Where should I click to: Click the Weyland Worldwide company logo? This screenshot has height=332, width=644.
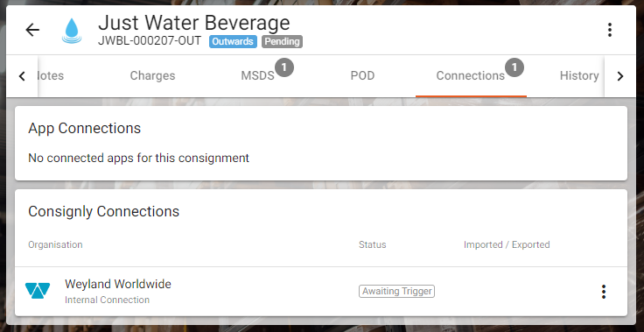(38, 291)
